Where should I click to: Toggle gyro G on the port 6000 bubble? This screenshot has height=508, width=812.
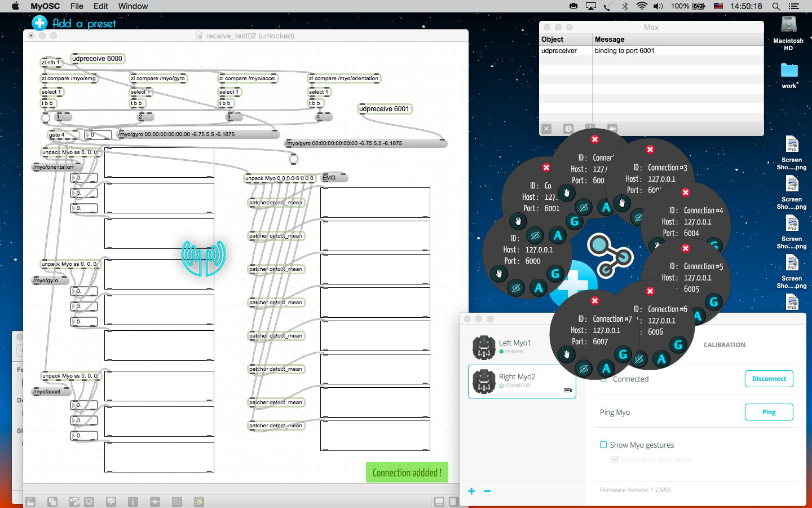(x=555, y=274)
